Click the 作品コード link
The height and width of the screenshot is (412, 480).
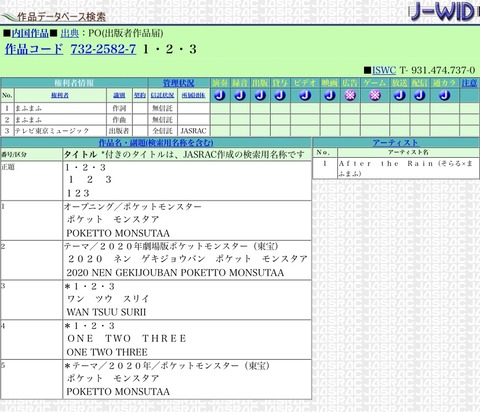(x=34, y=49)
